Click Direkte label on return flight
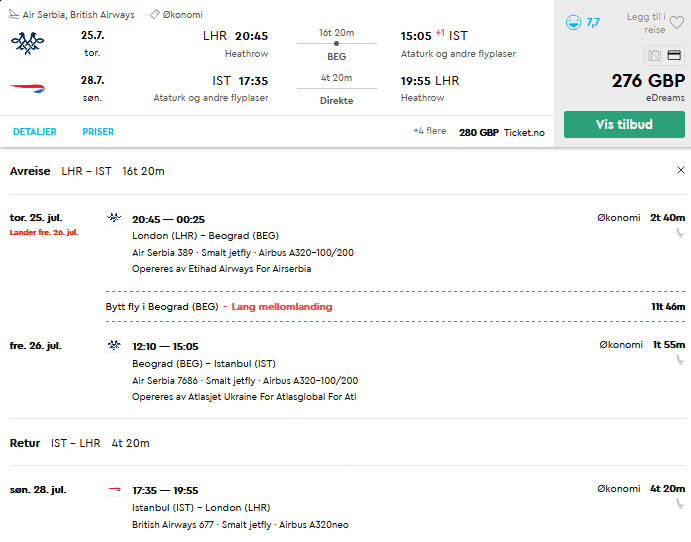 336,100
